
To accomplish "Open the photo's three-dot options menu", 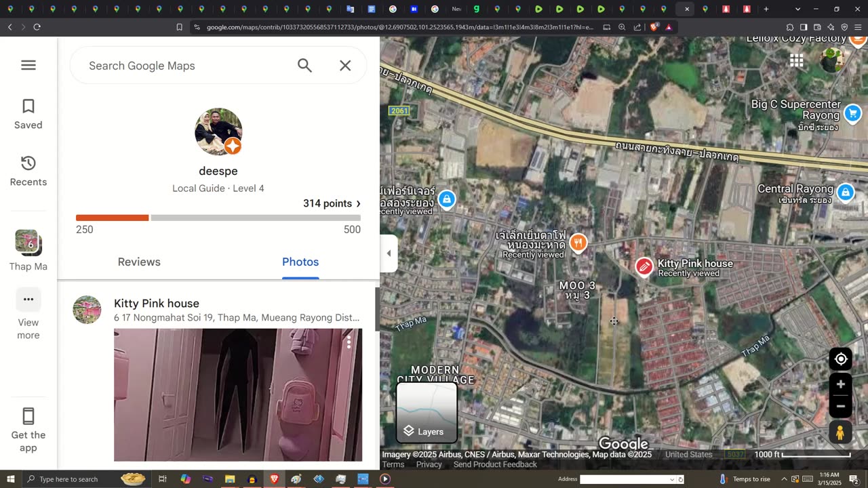I will point(349,342).
